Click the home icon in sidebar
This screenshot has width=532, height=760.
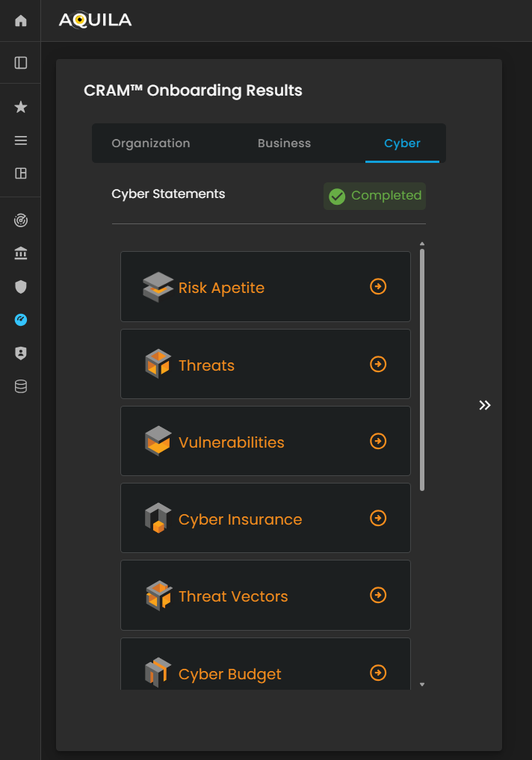tap(21, 21)
